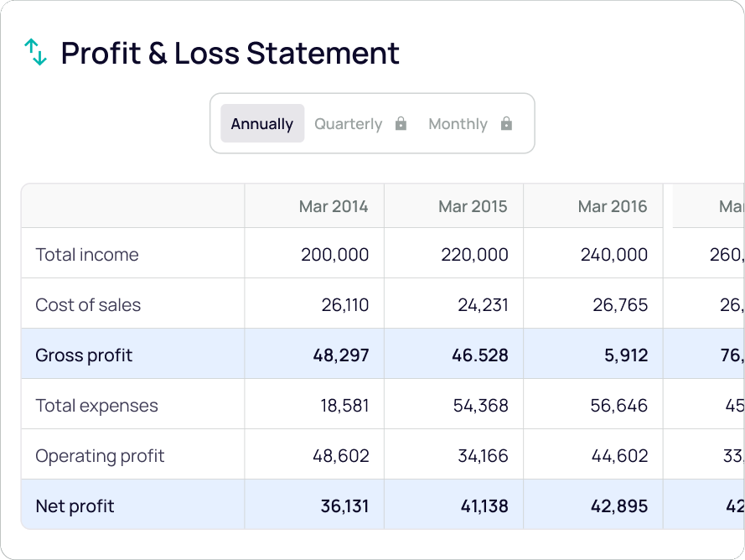Click the lock icon beside Monthly

tap(506, 124)
